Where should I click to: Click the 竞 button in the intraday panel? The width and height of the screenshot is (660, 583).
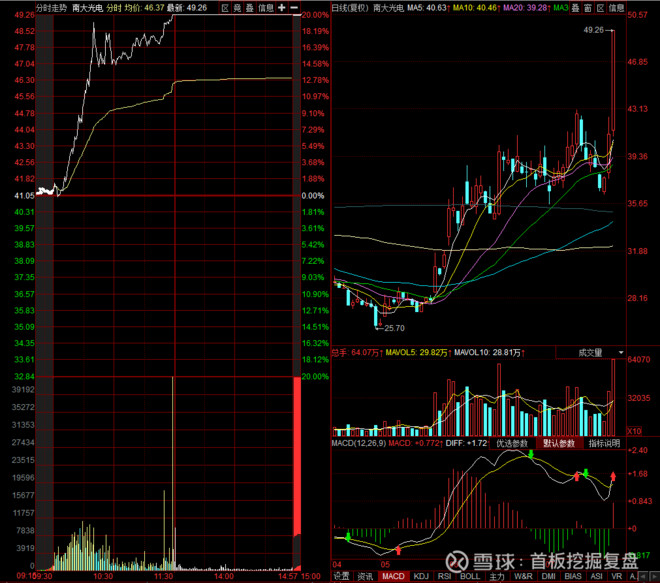pyautogui.click(x=237, y=8)
